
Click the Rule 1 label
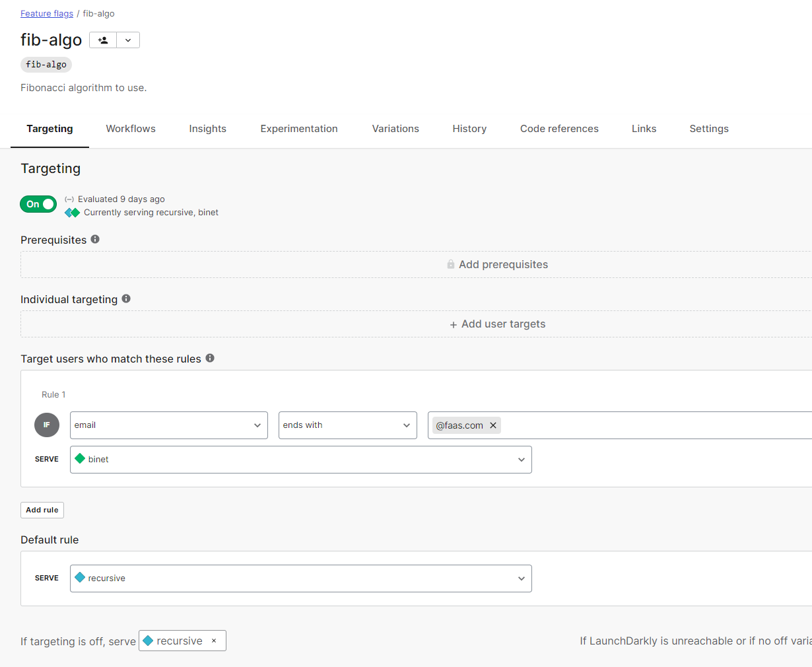(x=53, y=394)
